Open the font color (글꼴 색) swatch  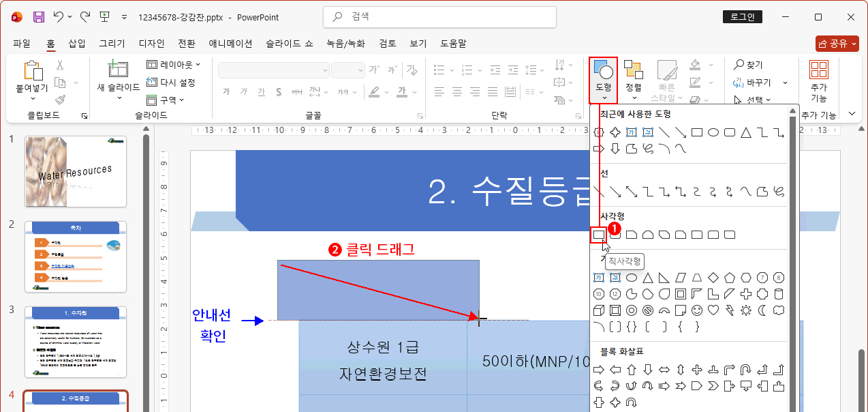(x=403, y=93)
